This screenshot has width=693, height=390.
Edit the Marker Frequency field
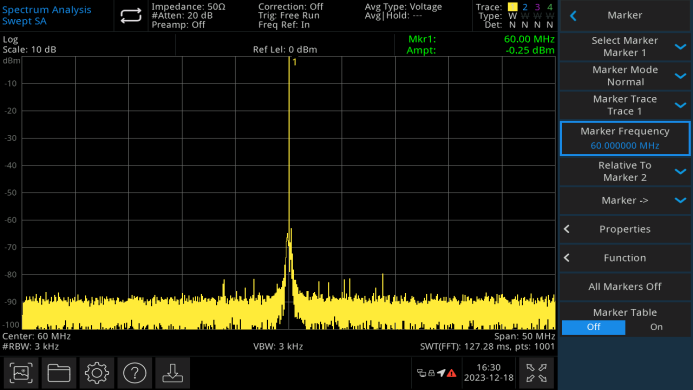(624, 138)
